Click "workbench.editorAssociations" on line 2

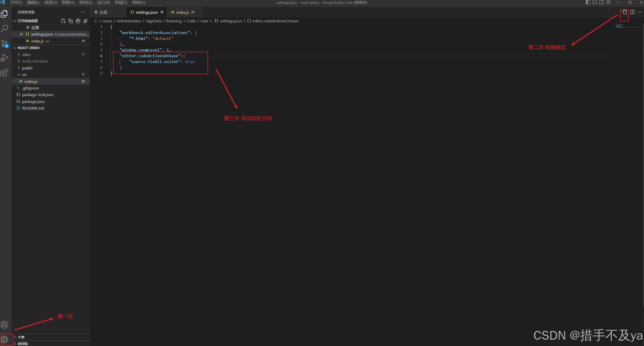(155, 33)
